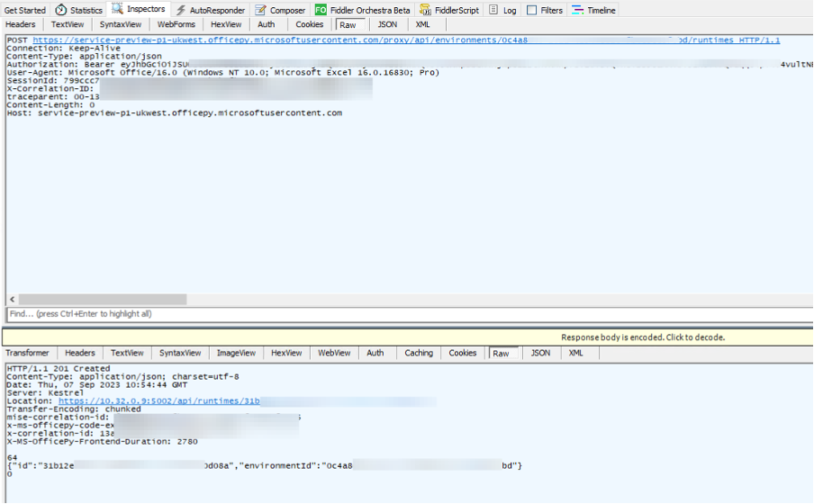Select response SyntaxView inspector tab
Image resolution: width=814 pixels, height=504 pixels.
180,353
